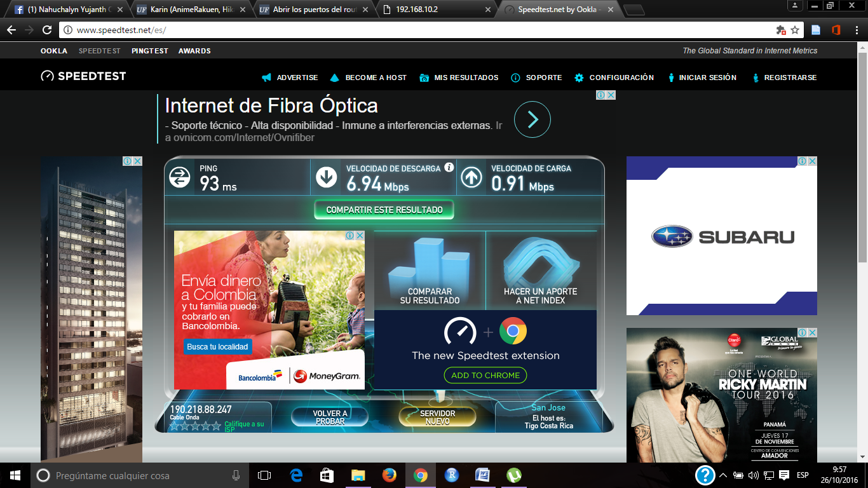Click Comparar Su Resultado tile
Viewport: 868px width, 488px height.
(x=430, y=271)
